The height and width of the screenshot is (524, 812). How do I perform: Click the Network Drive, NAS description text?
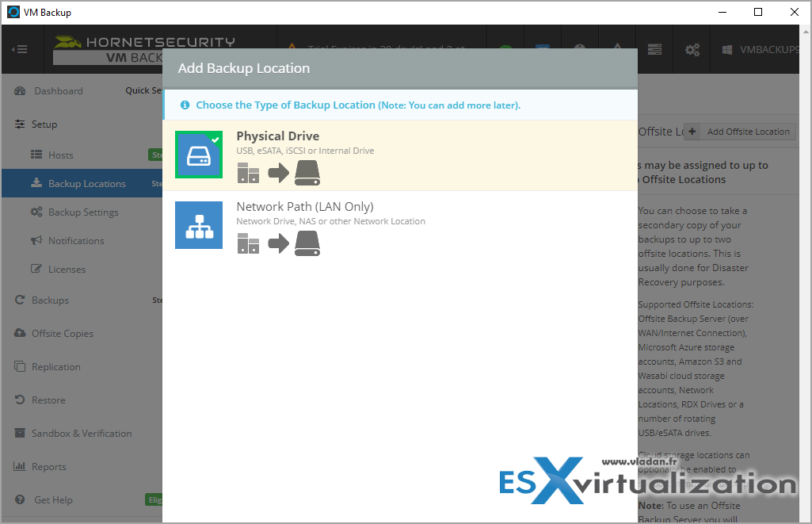coord(330,221)
